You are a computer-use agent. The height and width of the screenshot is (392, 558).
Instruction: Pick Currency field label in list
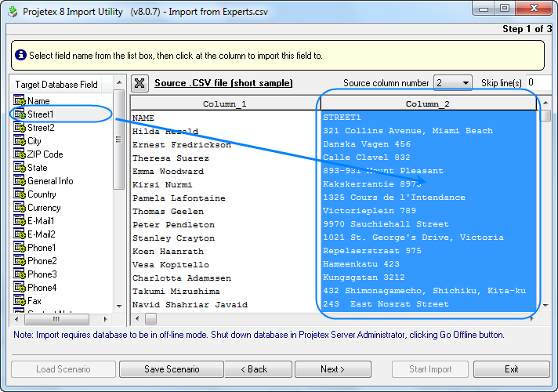click(44, 208)
